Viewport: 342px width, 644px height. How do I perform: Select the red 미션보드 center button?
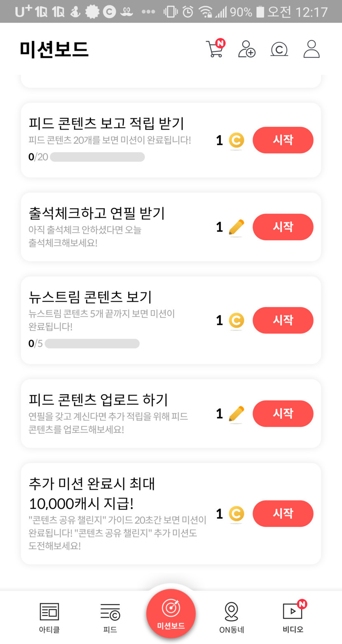[x=171, y=613]
